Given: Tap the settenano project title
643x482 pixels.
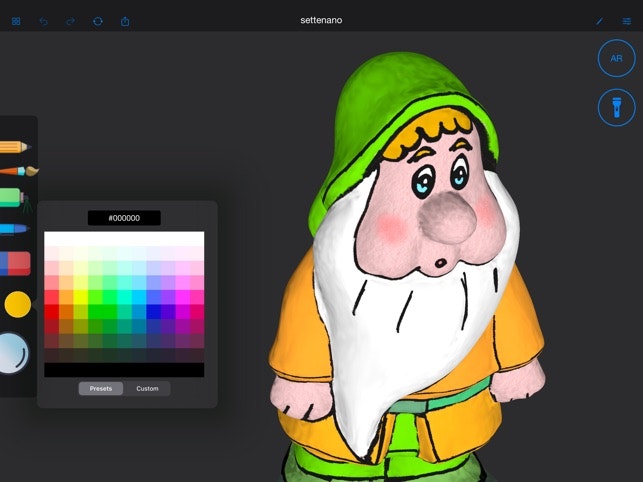Looking at the screenshot, I should point(321,20).
